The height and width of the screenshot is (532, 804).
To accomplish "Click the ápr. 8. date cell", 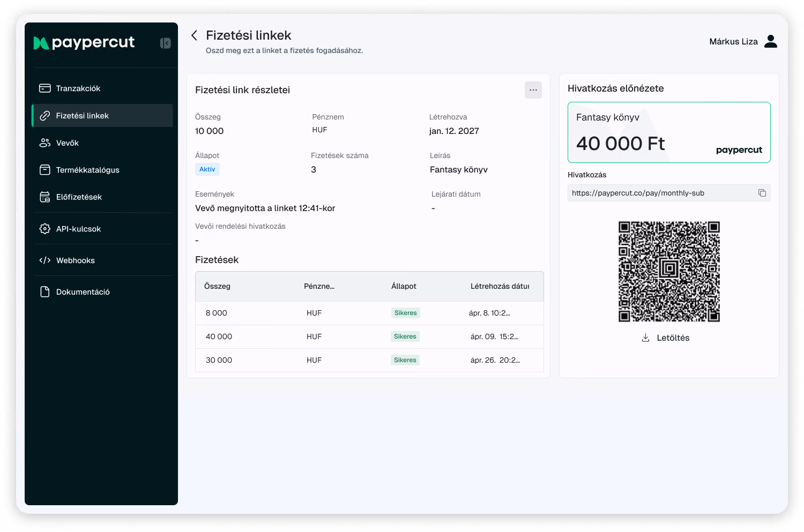I will click(489, 313).
